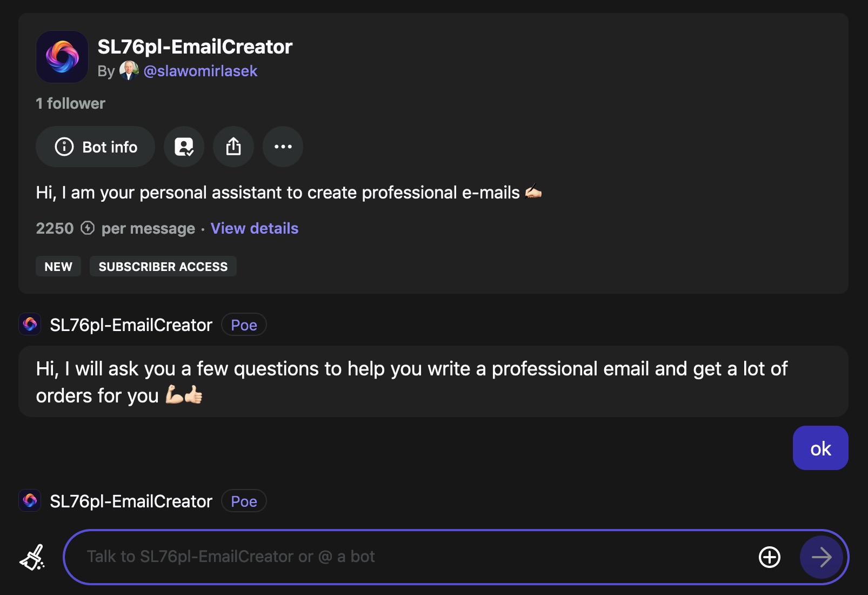
Task: Click the follow bot icon
Action: pos(184,147)
